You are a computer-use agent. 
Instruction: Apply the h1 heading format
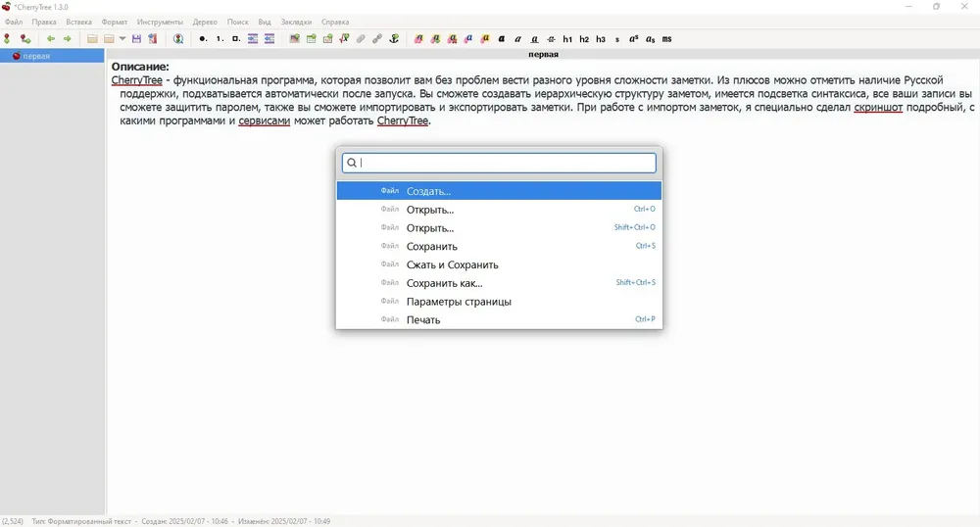567,39
